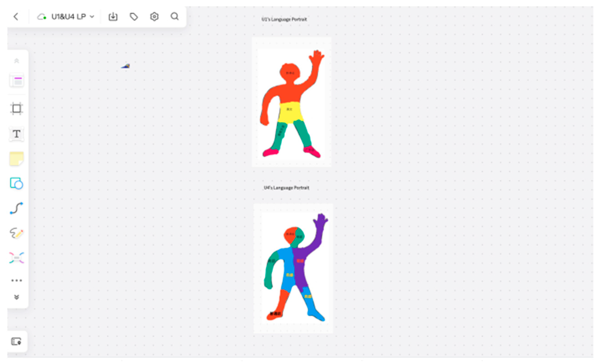
Task: Open the U1&U4 LP board title dropdown
Action: [x=66, y=17]
